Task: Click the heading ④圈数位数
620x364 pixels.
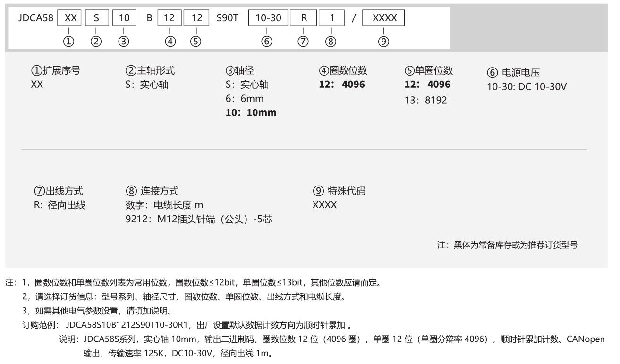Action: pos(343,71)
